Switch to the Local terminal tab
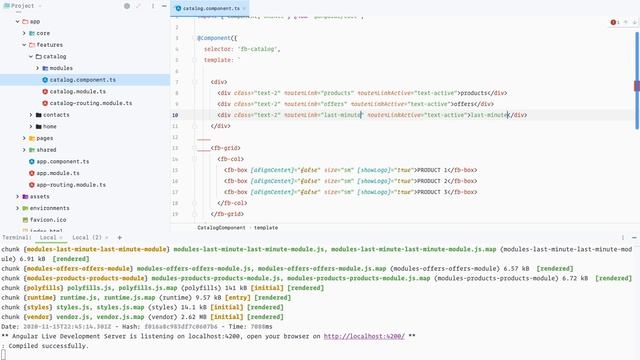640x360 pixels. [x=48, y=238]
